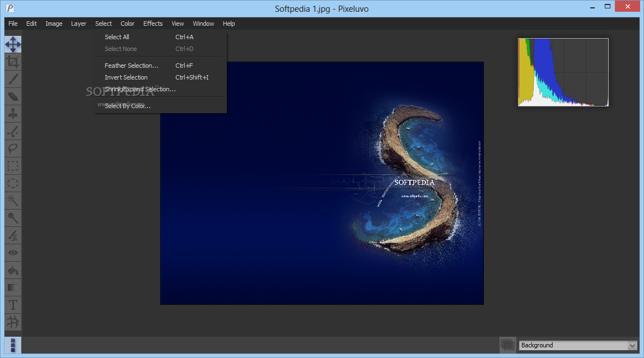Image resolution: width=644 pixels, height=358 pixels.
Task: Select the Eraser tool
Action: pyautogui.click(x=13, y=96)
